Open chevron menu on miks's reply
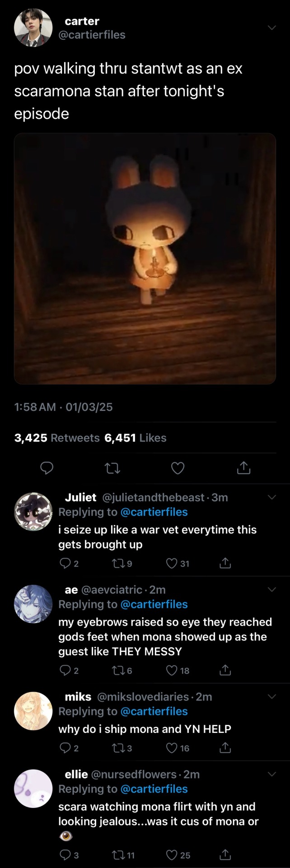 pyautogui.click(x=271, y=697)
